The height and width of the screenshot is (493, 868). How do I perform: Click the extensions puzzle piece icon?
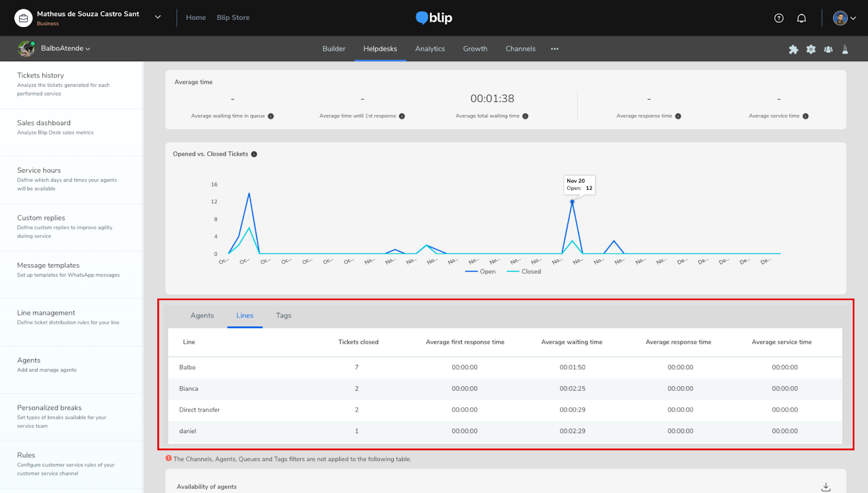(x=793, y=49)
